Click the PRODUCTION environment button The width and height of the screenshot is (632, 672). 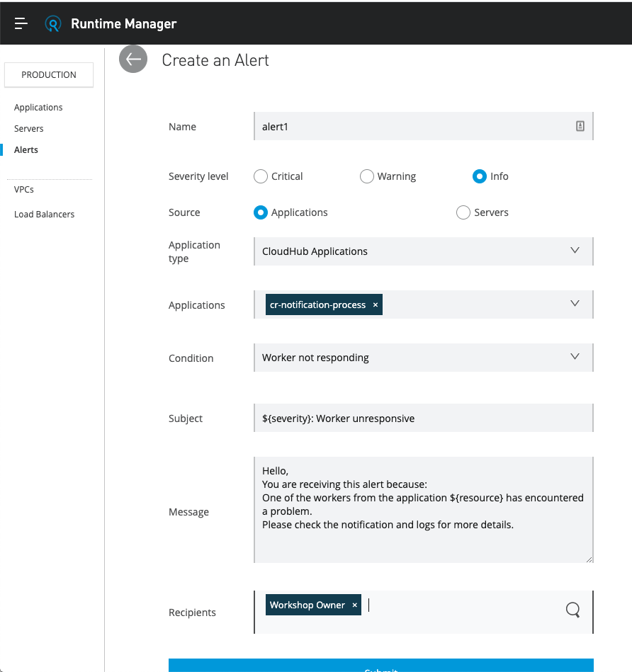[49, 75]
